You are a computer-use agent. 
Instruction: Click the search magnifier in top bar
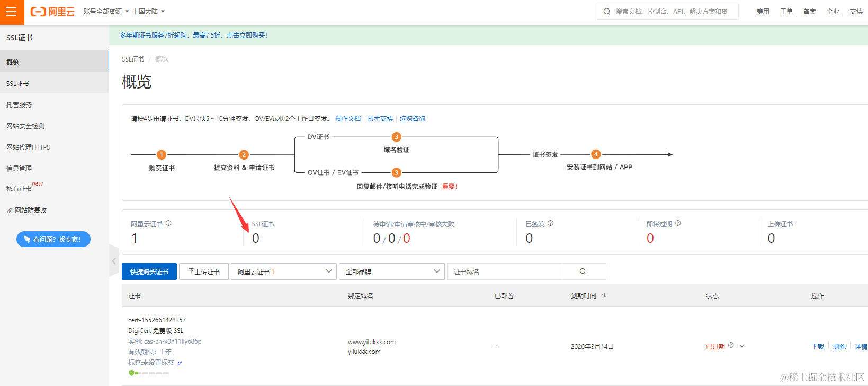pos(607,12)
